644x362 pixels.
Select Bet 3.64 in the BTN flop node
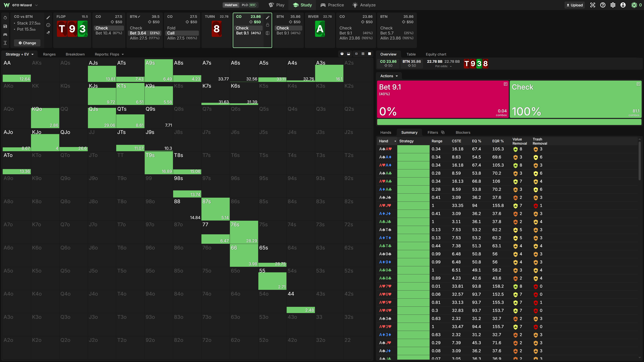144,33
